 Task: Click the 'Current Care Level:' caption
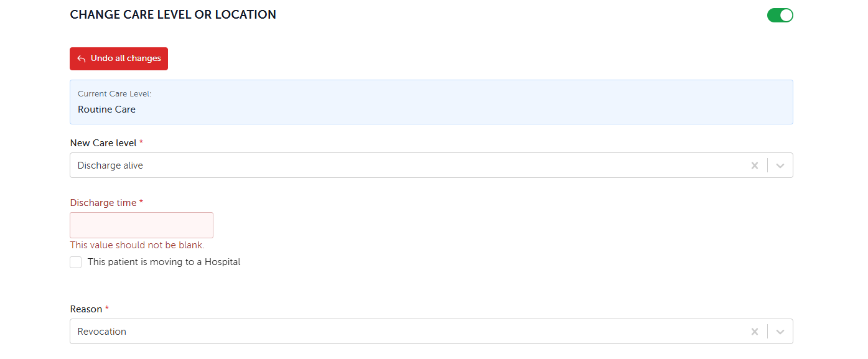[x=114, y=94]
